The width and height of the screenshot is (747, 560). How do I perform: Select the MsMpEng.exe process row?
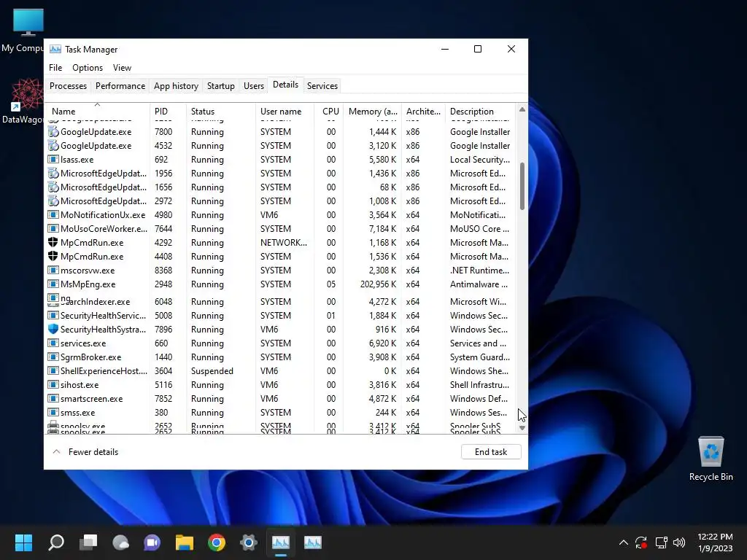(x=281, y=284)
